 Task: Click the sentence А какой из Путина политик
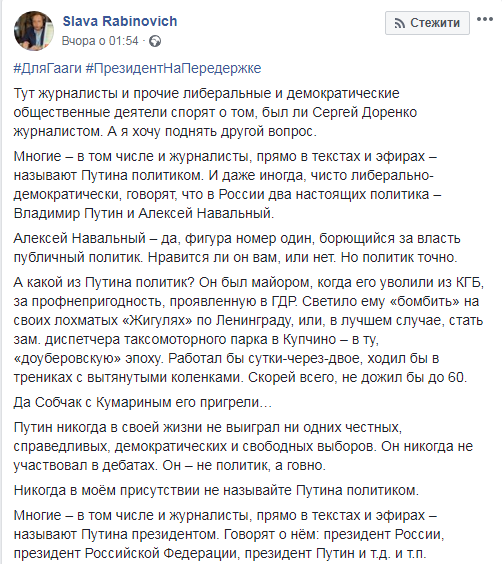pyautogui.click(x=104, y=282)
